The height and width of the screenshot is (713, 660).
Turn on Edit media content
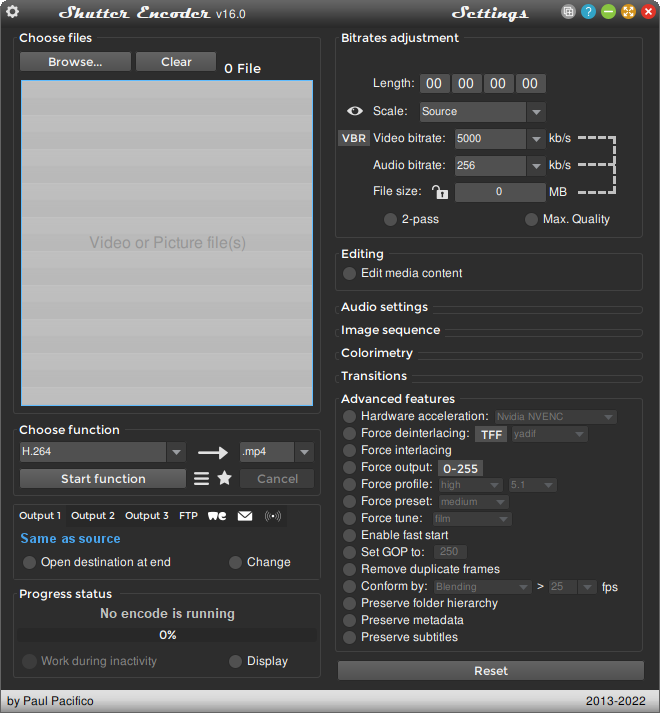[349, 273]
